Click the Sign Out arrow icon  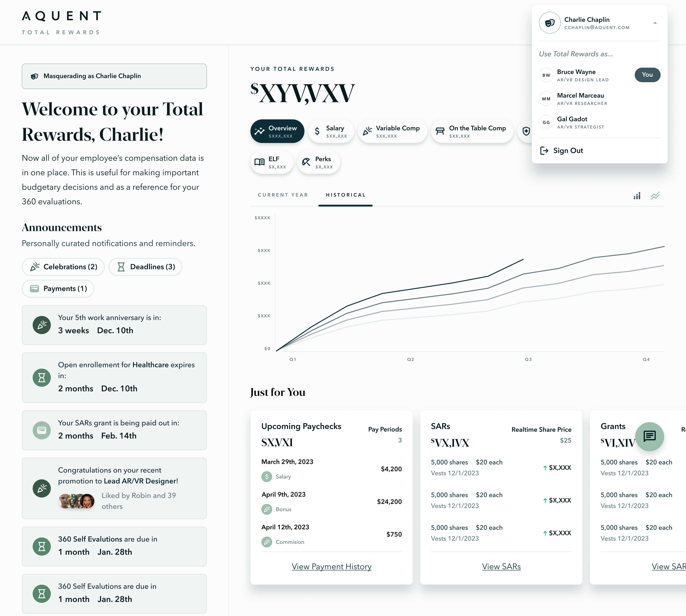[x=544, y=151]
